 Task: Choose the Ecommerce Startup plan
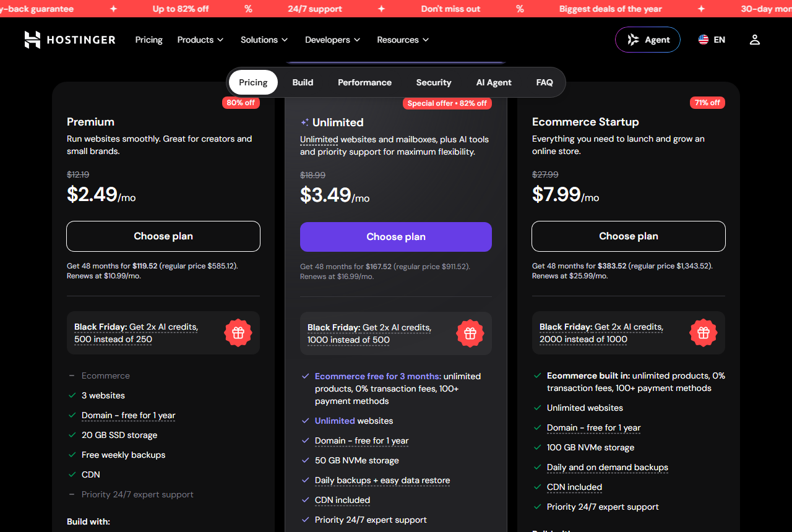(x=629, y=236)
